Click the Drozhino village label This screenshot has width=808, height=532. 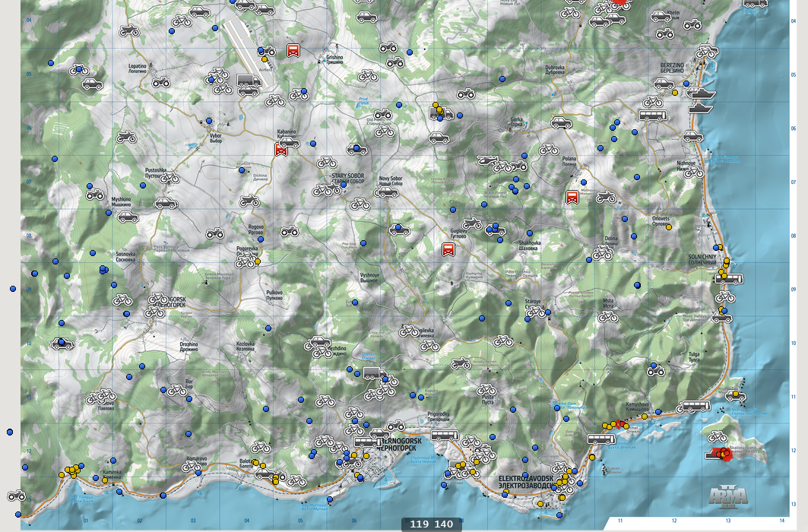tap(189, 347)
